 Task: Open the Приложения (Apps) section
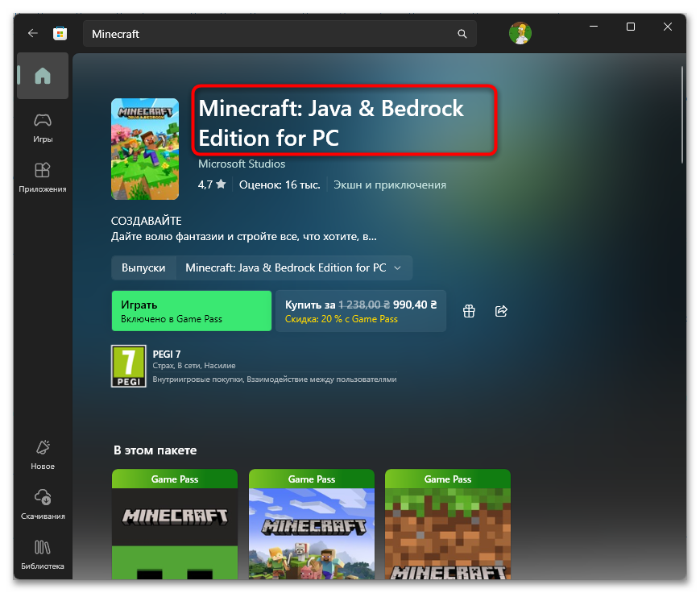click(43, 177)
